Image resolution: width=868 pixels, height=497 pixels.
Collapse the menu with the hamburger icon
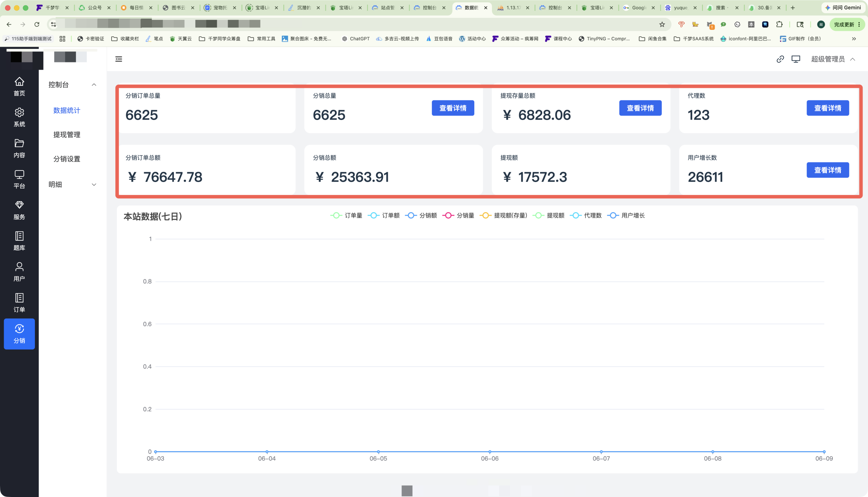119,59
